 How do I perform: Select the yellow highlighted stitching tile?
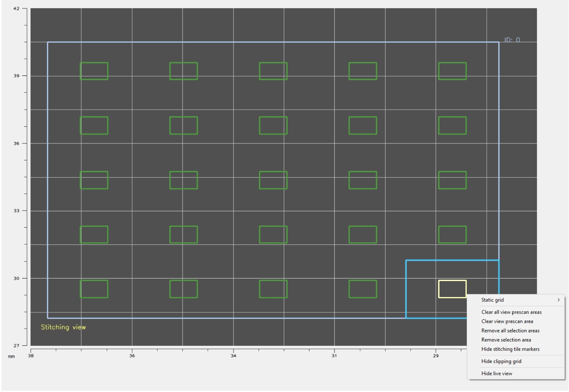[452, 289]
